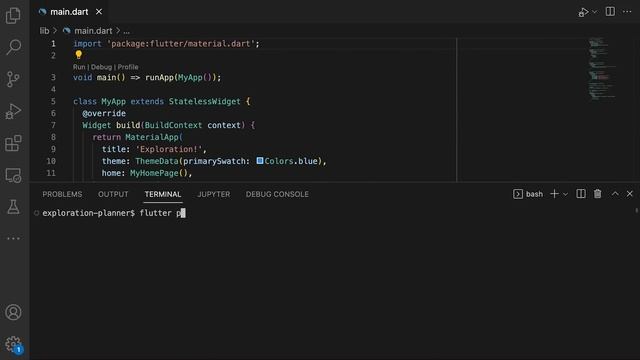Open editor More Actions menu
This screenshot has width=640, height=360.
click(627, 12)
